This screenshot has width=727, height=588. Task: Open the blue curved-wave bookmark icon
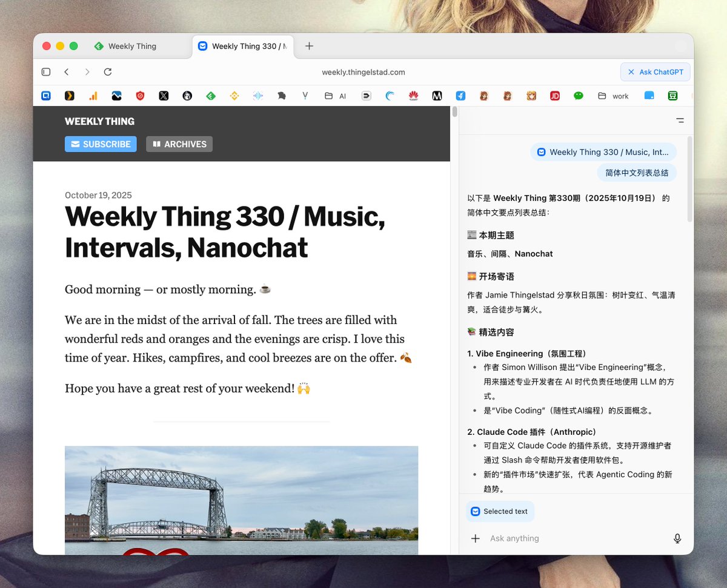pos(390,96)
